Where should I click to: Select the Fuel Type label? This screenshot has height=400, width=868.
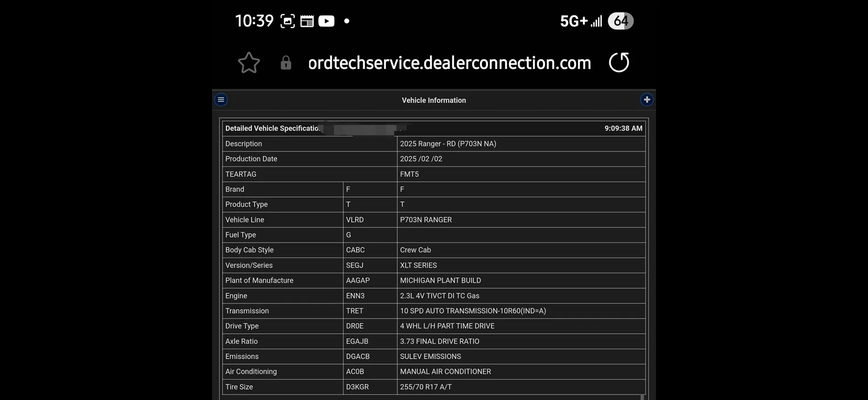point(241,235)
